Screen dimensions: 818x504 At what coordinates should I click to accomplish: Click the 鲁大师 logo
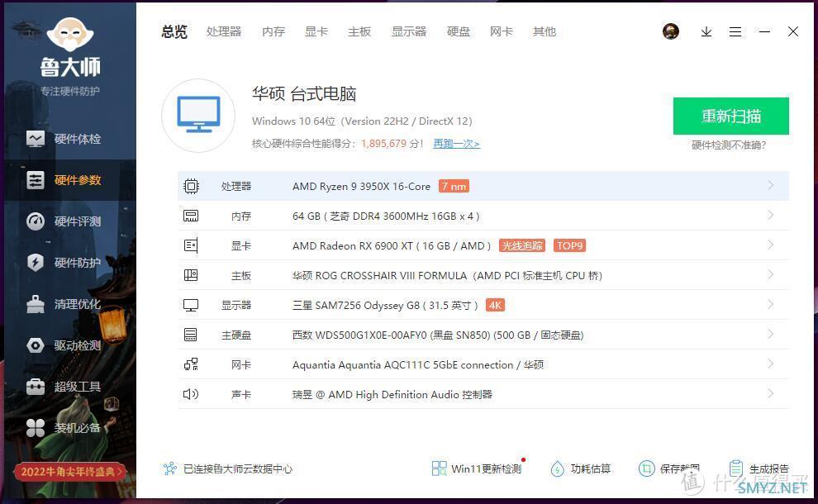(x=70, y=48)
